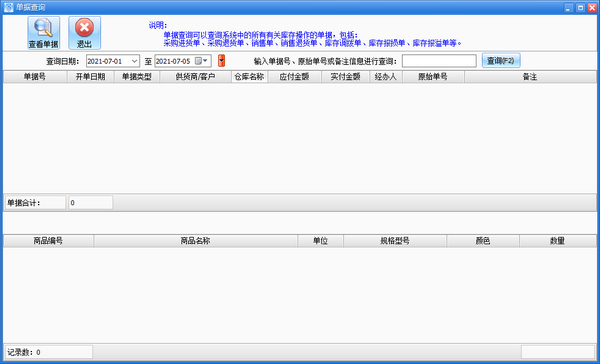Click the 数量 column header
Viewport: 600px width, 364px height.
tap(558, 241)
